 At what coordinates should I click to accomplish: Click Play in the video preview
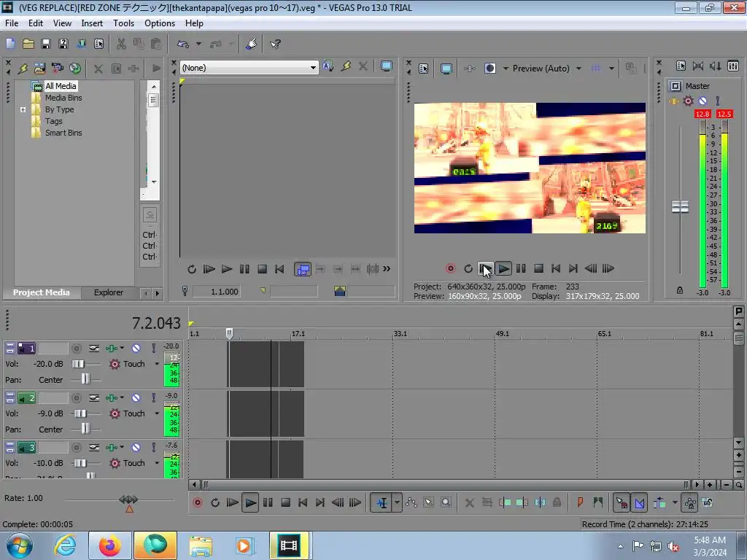click(503, 268)
